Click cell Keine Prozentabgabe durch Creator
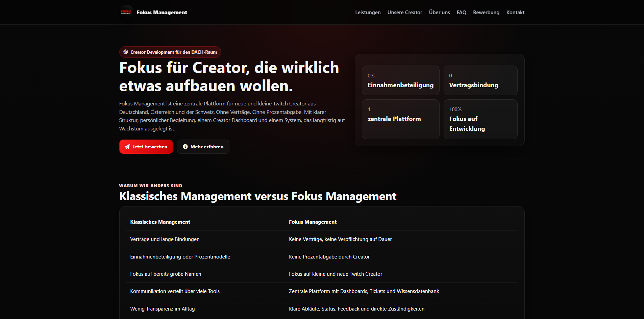644x319 pixels. 329,257
